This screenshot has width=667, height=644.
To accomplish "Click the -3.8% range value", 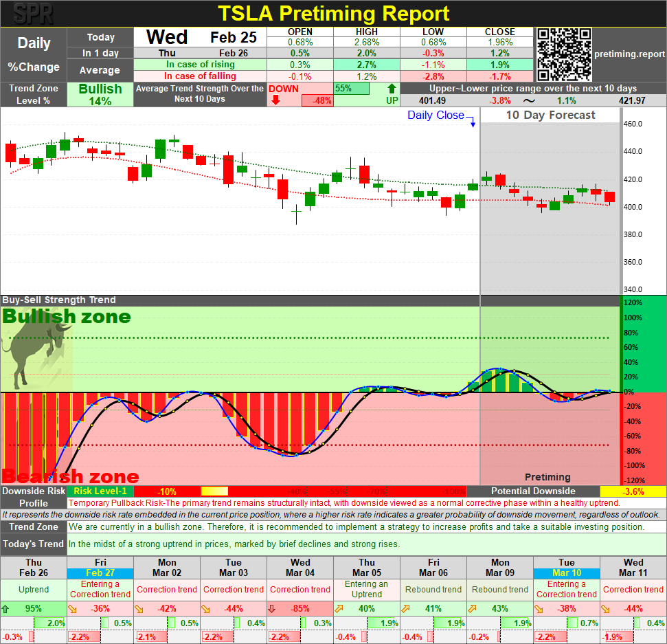I will (499, 101).
